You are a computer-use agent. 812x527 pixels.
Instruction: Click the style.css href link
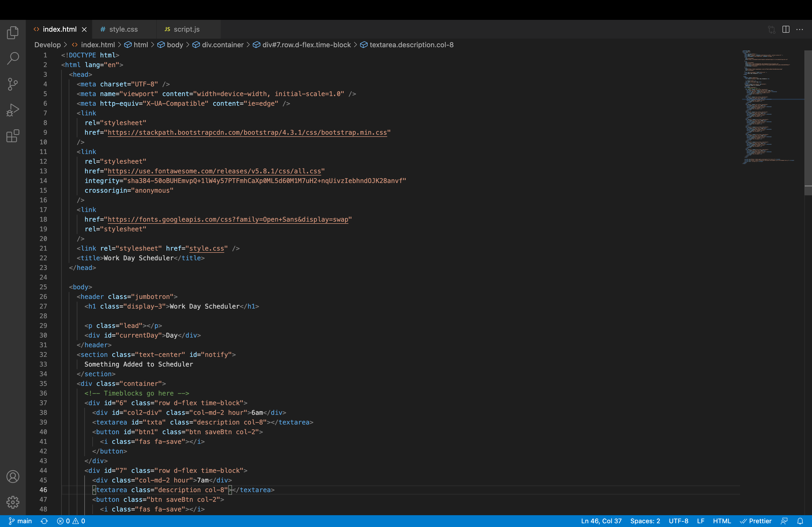(206, 248)
